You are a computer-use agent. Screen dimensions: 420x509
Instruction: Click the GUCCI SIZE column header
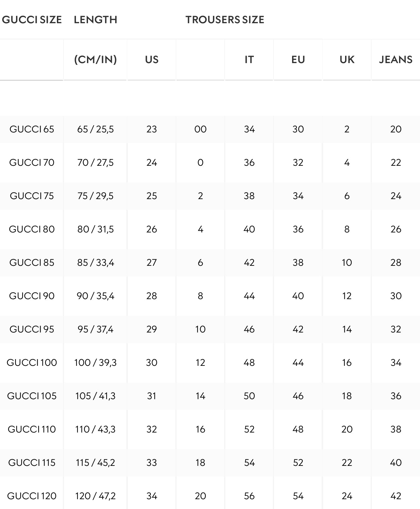(x=32, y=20)
